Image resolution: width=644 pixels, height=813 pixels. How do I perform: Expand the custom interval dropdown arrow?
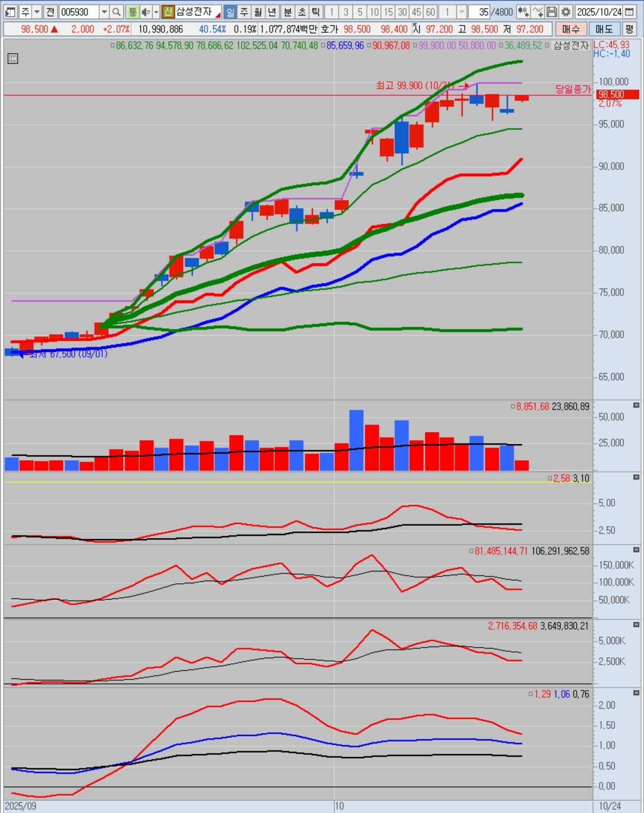(461, 12)
